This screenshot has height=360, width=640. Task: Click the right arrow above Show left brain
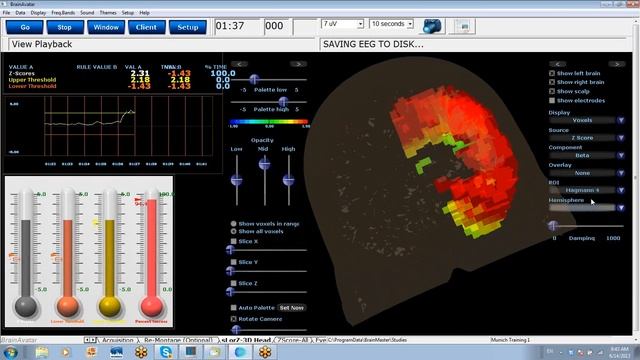[617, 64]
